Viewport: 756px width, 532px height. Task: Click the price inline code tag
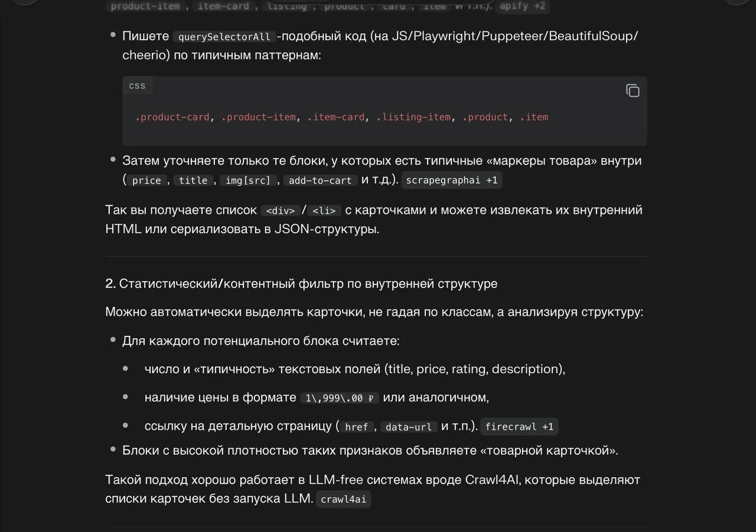[146, 181]
